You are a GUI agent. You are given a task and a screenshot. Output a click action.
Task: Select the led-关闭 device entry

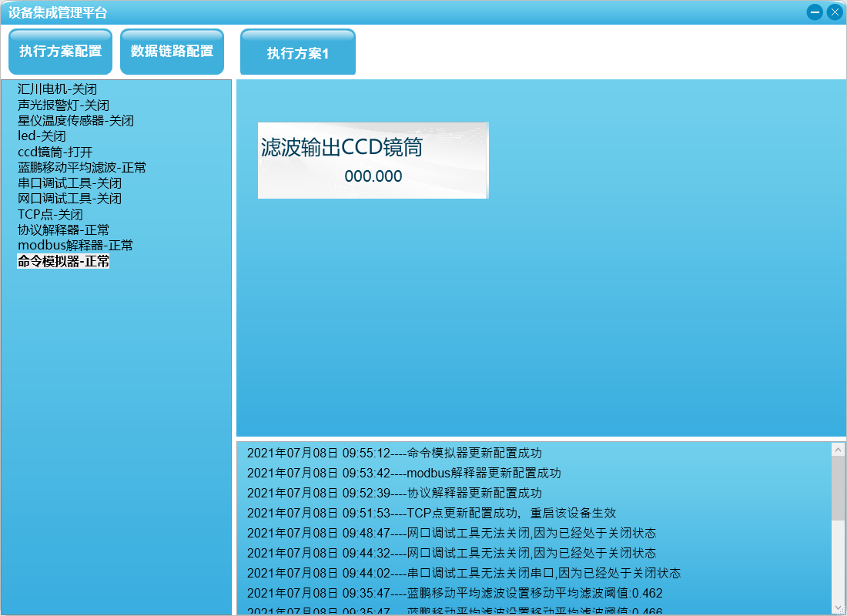(x=42, y=136)
